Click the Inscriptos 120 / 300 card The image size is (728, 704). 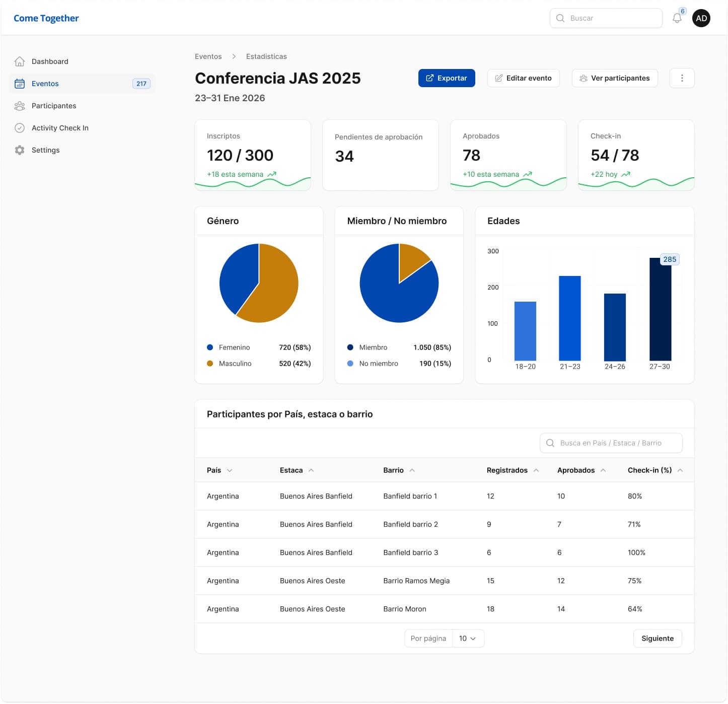[253, 155]
